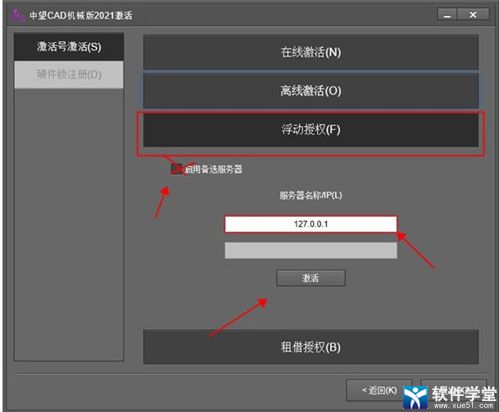Switch to the 激活号激活(S) tab
Image resolution: width=500 pixels, height=412 pixels.
click(x=69, y=47)
